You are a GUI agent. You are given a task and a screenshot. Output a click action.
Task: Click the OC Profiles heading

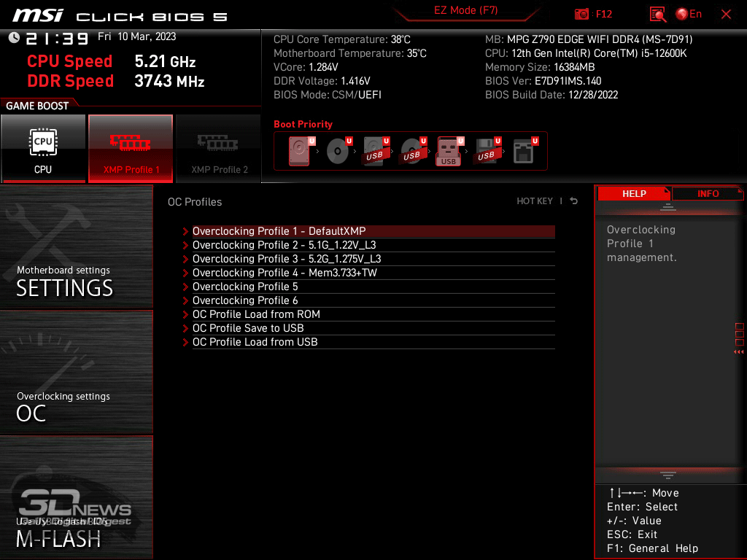pos(195,202)
